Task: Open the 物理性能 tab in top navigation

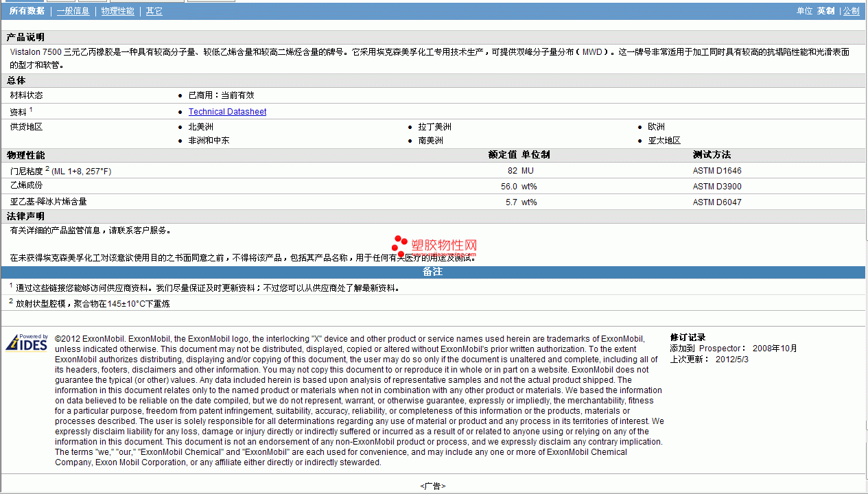Action: (117, 11)
